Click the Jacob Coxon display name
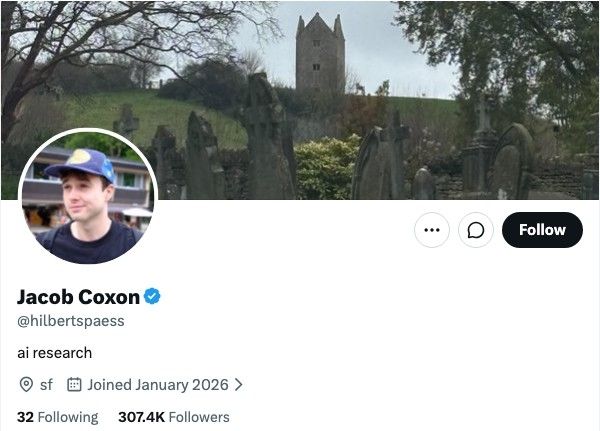 78,297
